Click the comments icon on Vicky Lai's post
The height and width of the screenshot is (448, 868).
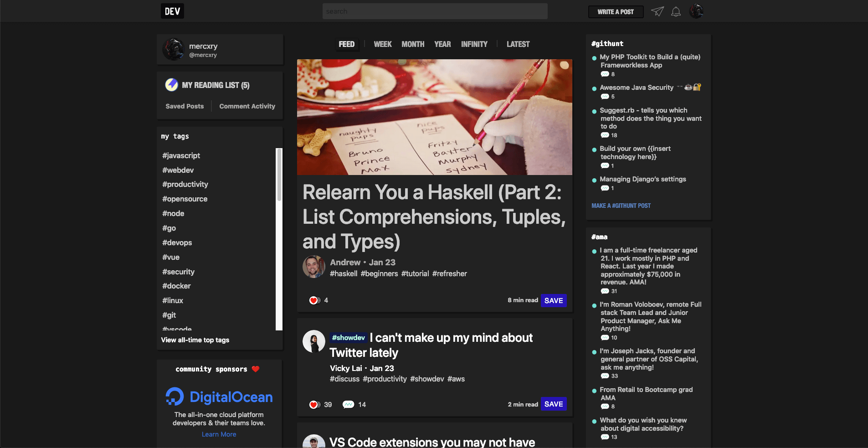click(349, 404)
